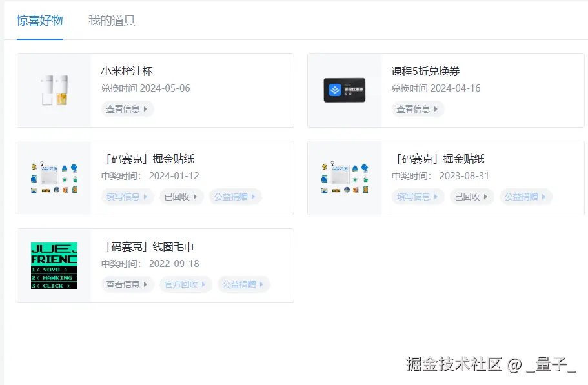
Task: Expand the arrow on the 小米榨汁杯 查看信息 button
Action: 146,109
